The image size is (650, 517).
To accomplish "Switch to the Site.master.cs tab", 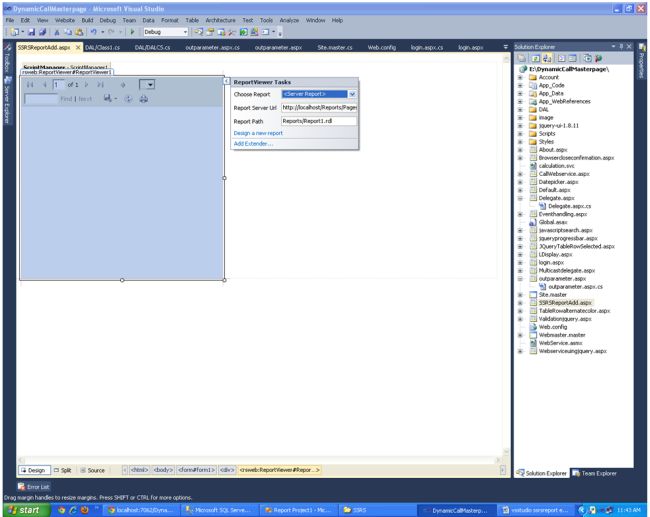I will pyautogui.click(x=335, y=48).
